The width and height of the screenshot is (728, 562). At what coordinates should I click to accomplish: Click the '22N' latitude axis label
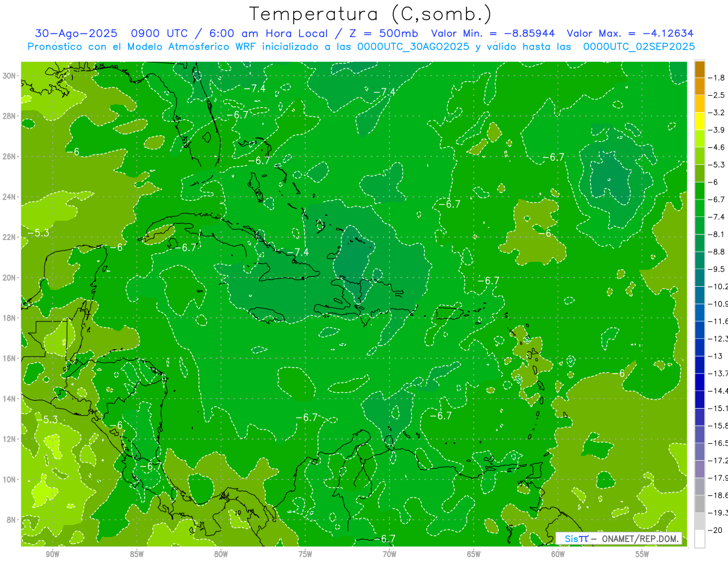pos(10,237)
